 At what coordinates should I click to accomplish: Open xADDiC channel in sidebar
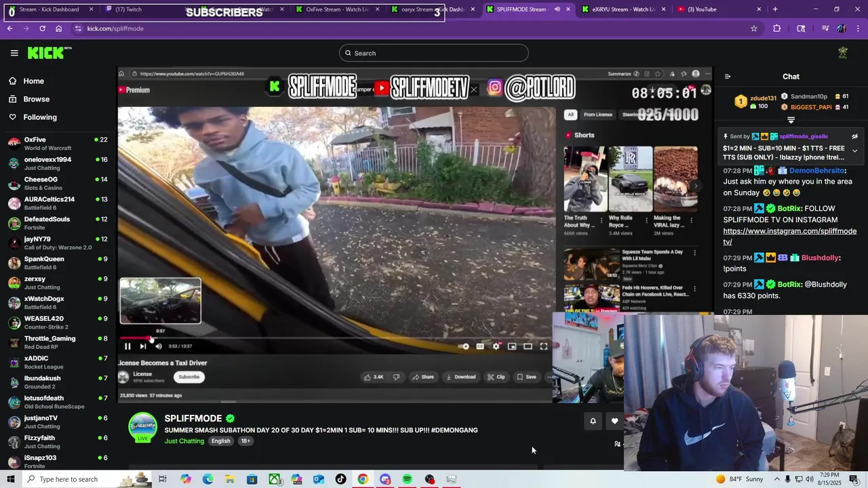tap(58, 362)
